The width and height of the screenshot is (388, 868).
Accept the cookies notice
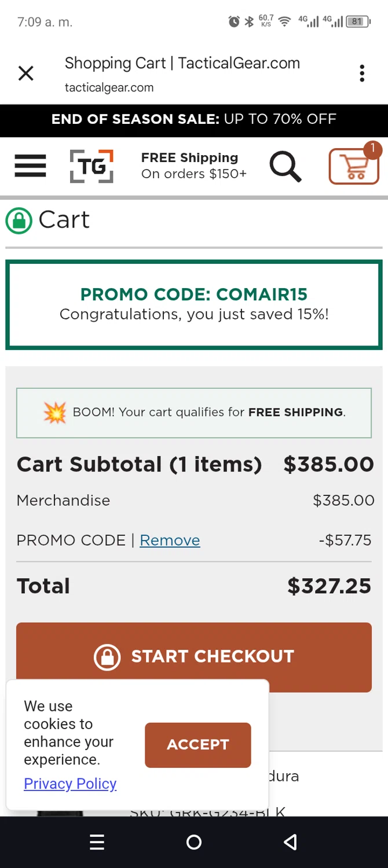point(197,745)
